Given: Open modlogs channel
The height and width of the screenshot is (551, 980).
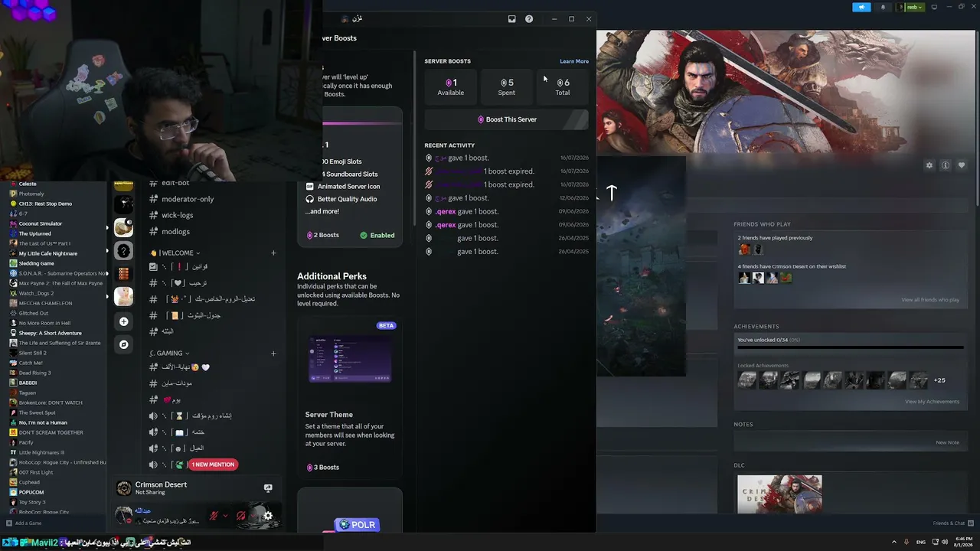Looking at the screenshot, I should coord(175,231).
